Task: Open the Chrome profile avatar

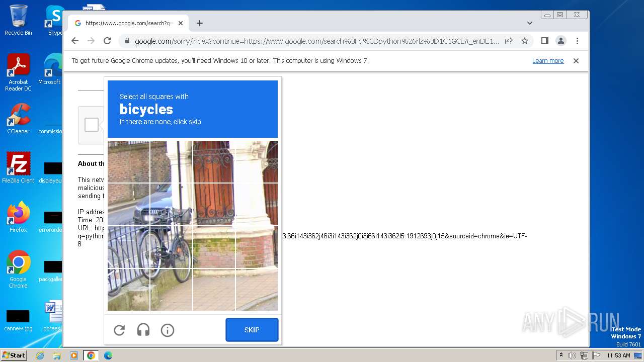Action: tap(560, 41)
